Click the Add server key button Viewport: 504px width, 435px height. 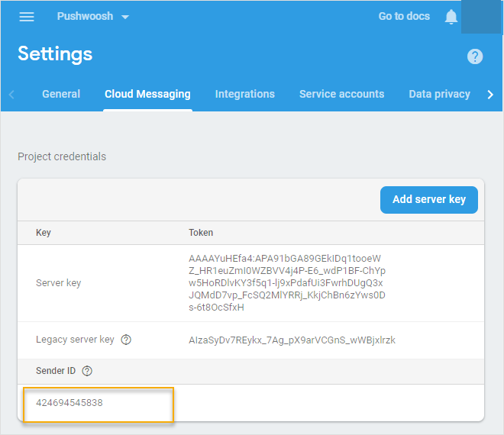pos(428,199)
